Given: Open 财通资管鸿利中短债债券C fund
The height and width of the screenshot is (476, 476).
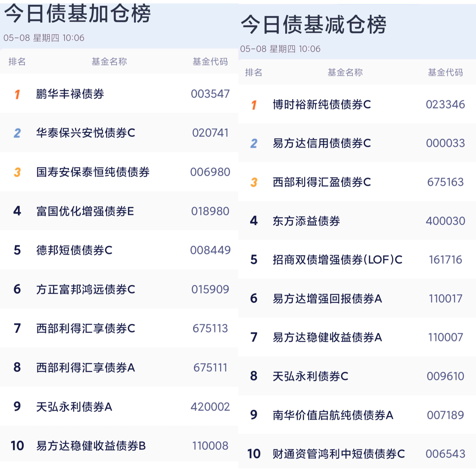Looking at the screenshot, I should [339, 454].
